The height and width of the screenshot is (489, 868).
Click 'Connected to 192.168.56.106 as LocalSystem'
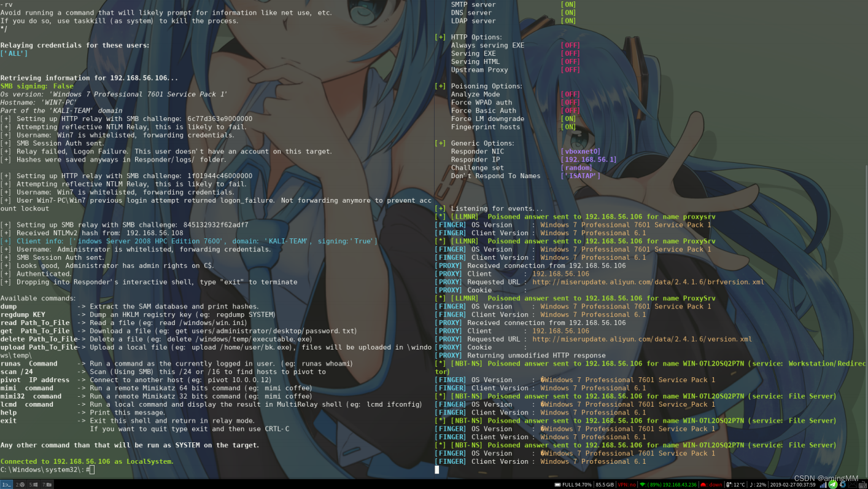pyautogui.click(x=87, y=461)
